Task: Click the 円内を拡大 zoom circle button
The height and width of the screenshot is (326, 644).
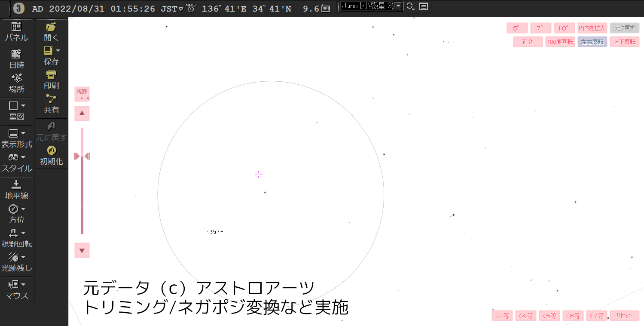Action: 592,28
